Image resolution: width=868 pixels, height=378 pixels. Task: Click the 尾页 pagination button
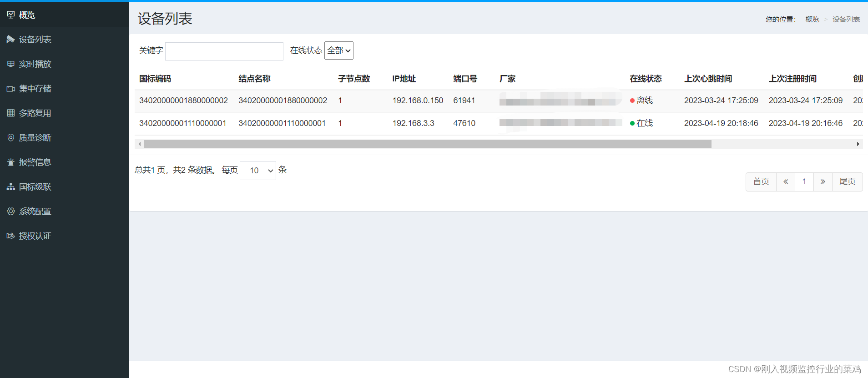pos(848,182)
